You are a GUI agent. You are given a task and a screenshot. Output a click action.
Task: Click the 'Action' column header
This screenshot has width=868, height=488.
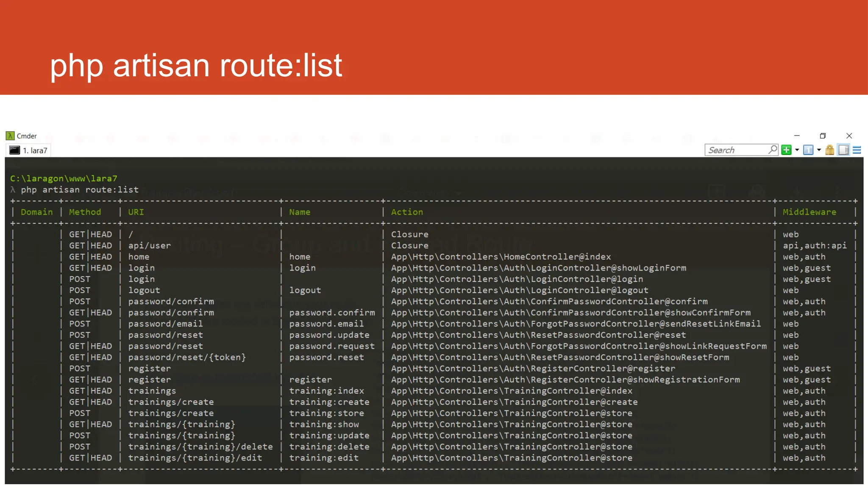point(407,212)
